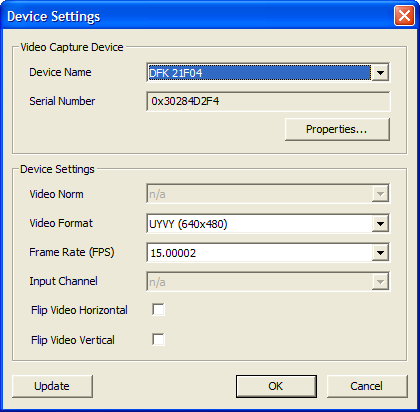Click the disabled Video Norm dropdown arrow
420x412 pixels.
point(380,194)
